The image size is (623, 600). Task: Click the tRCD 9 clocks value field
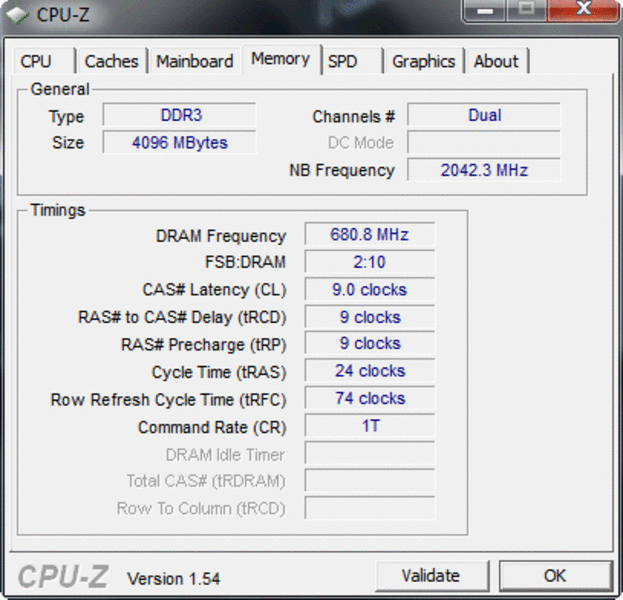[370, 317]
